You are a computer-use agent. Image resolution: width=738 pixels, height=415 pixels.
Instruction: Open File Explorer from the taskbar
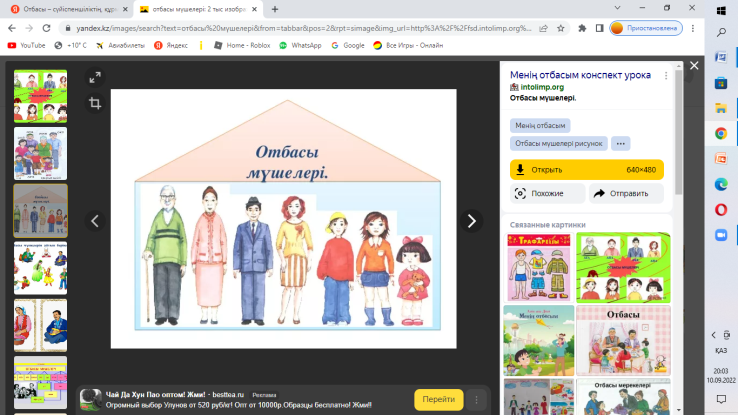coord(721,109)
